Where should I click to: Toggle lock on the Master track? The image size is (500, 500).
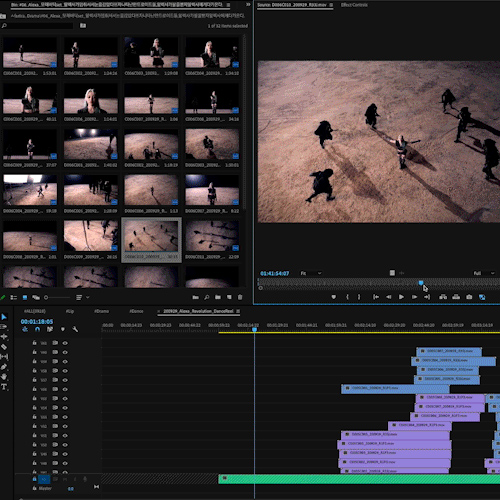click(x=34, y=488)
